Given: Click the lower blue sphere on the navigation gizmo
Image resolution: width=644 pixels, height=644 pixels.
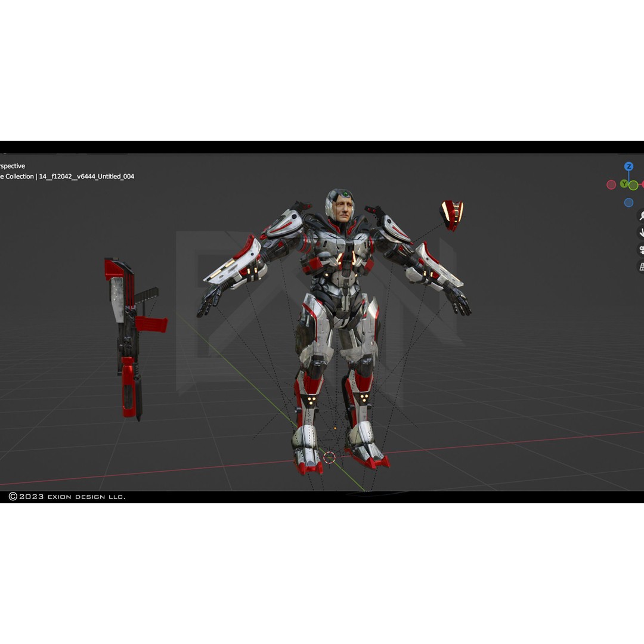Looking at the screenshot, I should [x=628, y=202].
